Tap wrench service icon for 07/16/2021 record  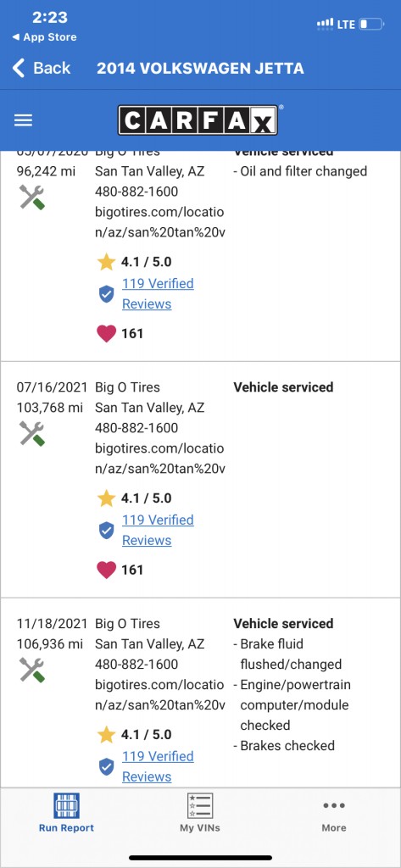[32, 433]
